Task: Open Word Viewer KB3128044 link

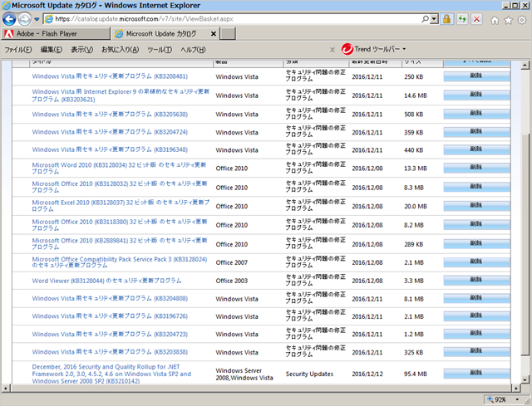Action: 106,281
